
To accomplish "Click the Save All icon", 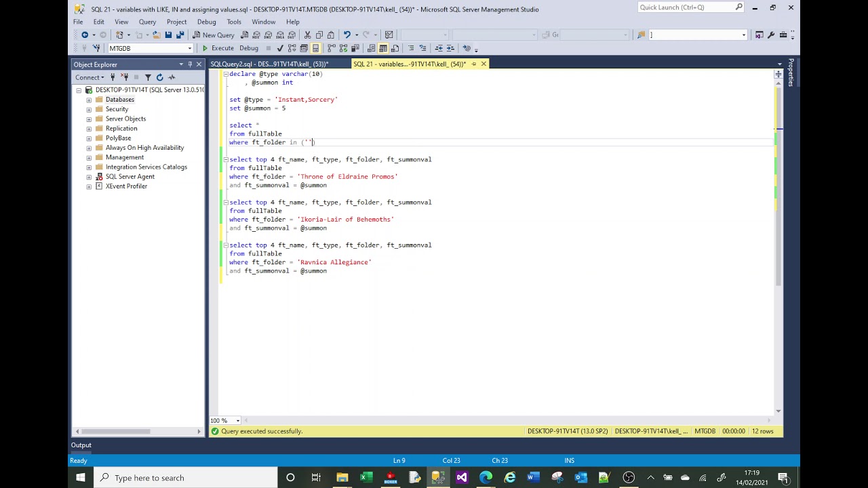I will click(180, 35).
